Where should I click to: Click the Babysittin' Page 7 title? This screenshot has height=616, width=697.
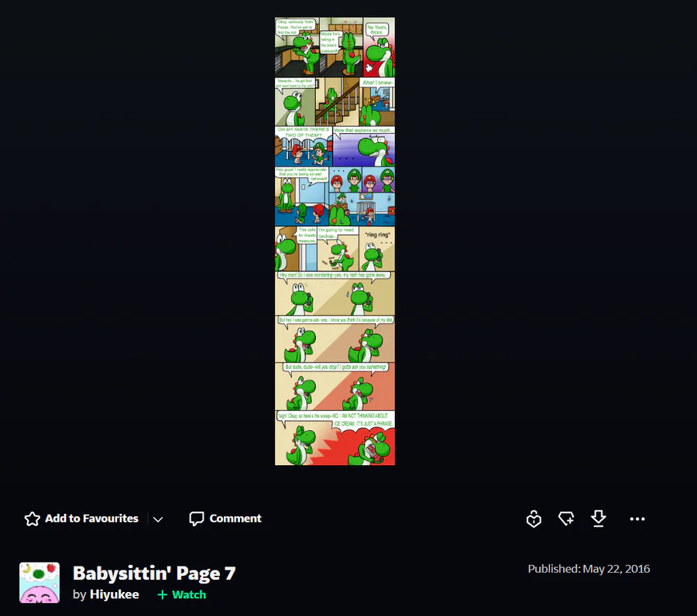[x=154, y=573]
